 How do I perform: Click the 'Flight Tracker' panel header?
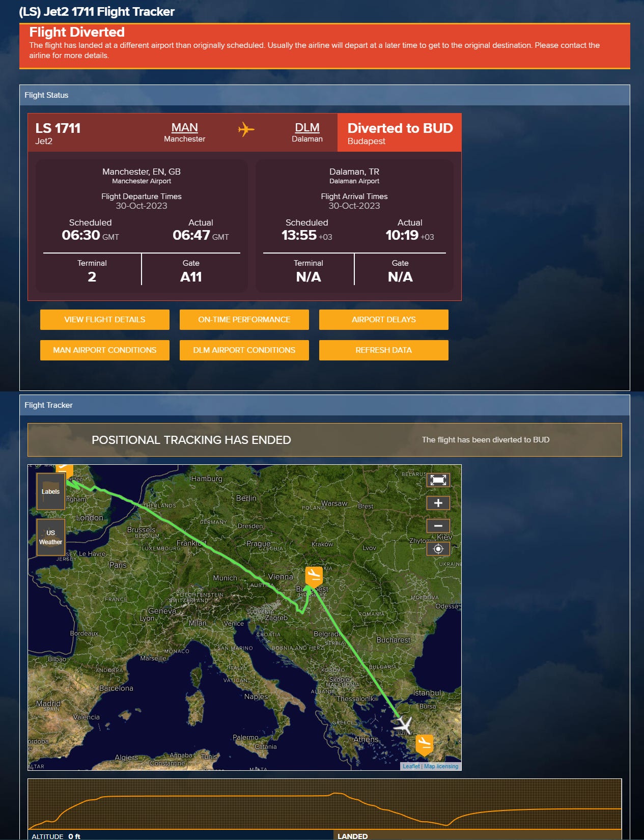point(325,405)
